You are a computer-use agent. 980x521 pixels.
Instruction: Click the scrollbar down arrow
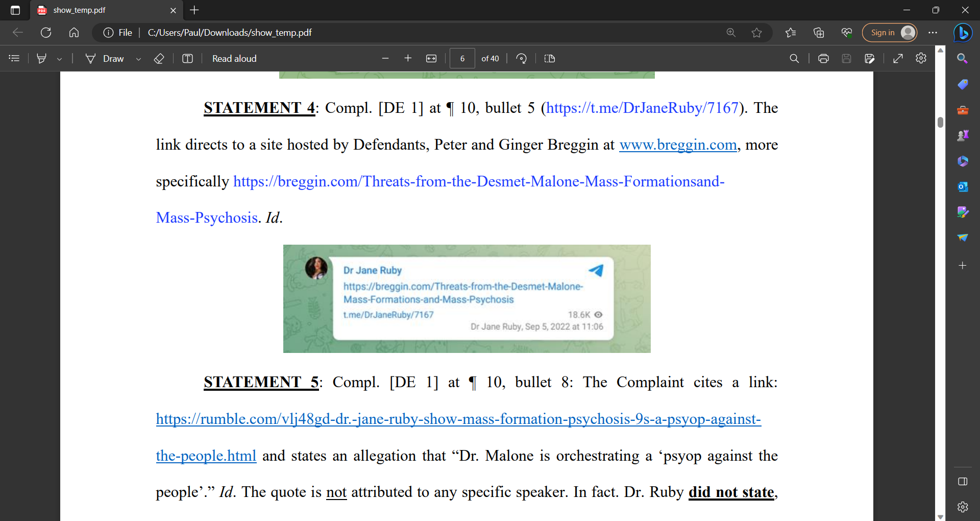tap(940, 516)
